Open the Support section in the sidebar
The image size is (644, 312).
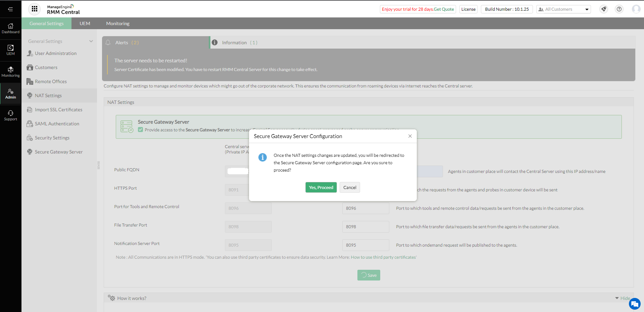10,115
